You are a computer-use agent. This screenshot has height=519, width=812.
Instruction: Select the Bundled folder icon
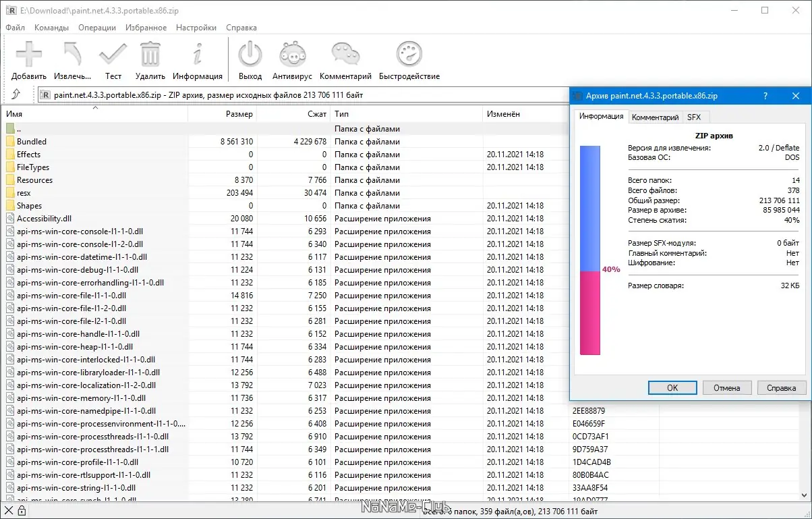[x=10, y=142]
